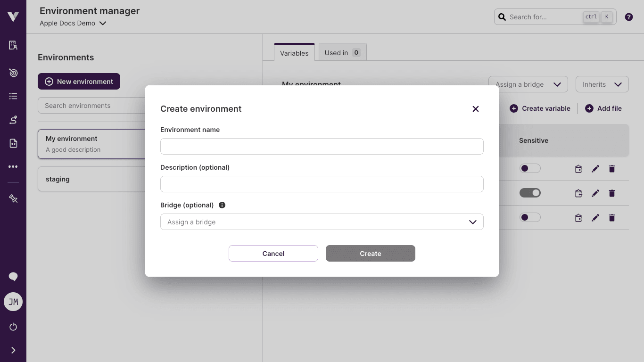The image size is (644, 362).
Task: Click the help question mark icon
Action: pyautogui.click(x=628, y=17)
